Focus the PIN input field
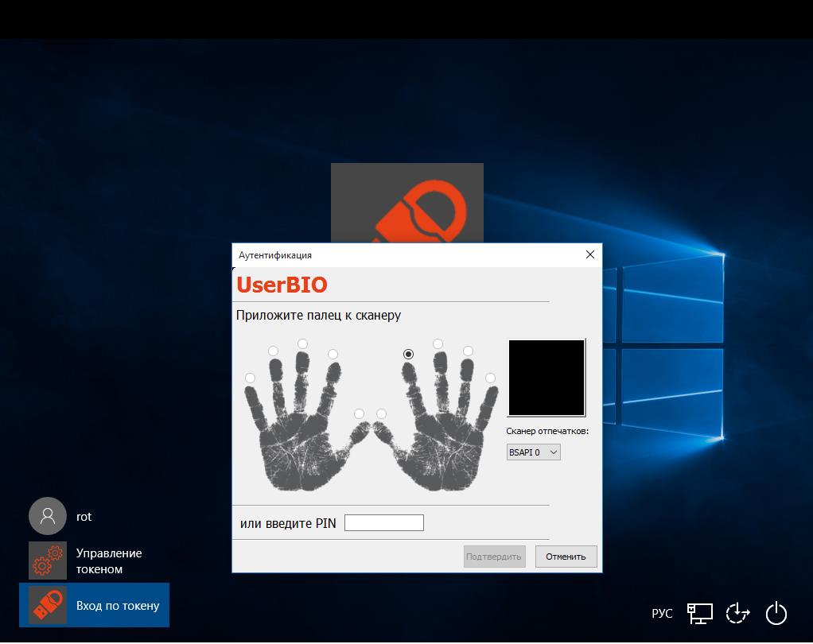The width and height of the screenshot is (813, 644). pyautogui.click(x=384, y=523)
